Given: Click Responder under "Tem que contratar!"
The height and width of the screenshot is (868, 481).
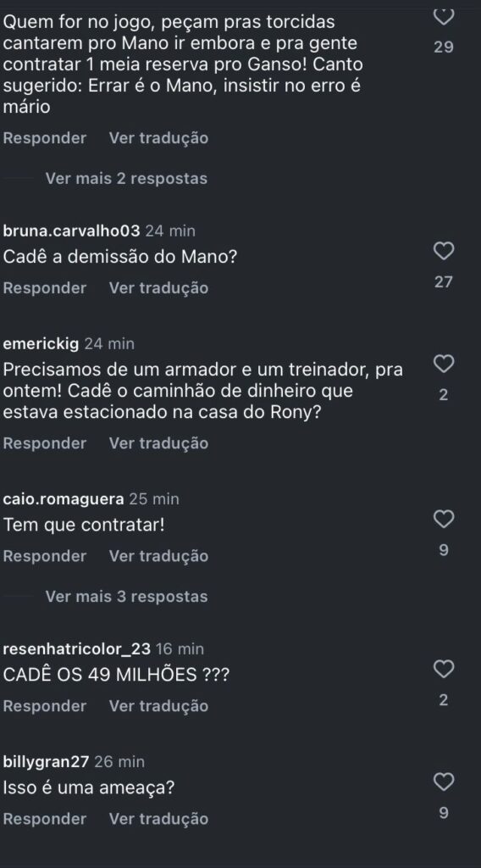Looking at the screenshot, I should click(x=45, y=556).
